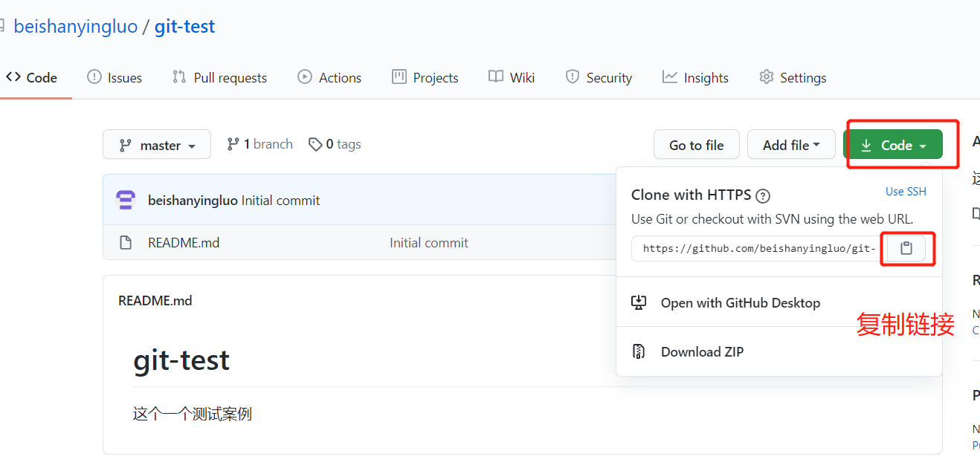Click the README.md file icon

point(126,243)
